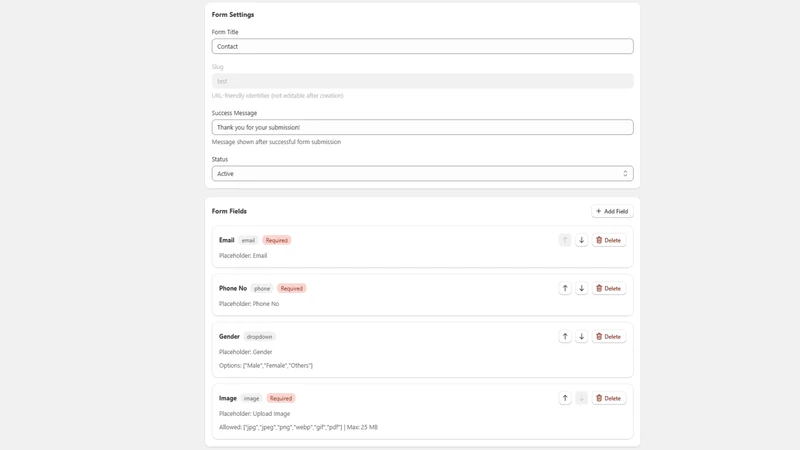800x450 pixels.
Task: Move the Gender field up
Action: point(565,337)
